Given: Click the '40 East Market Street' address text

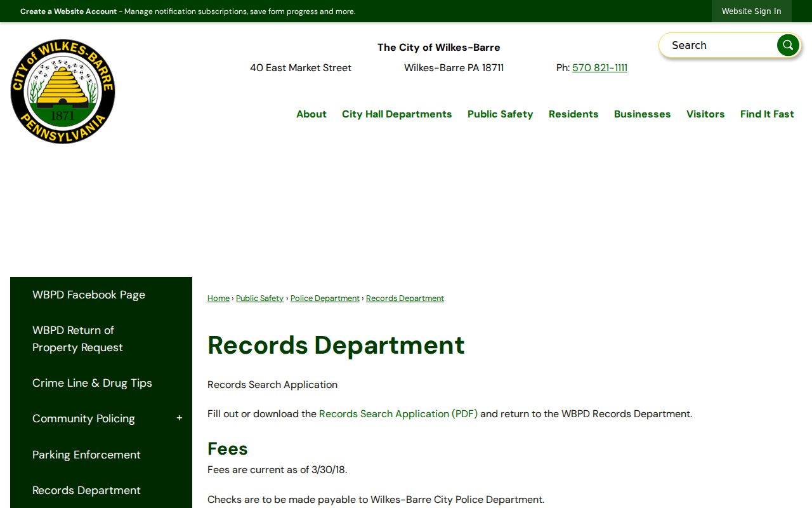Looking at the screenshot, I should pyautogui.click(x=301, y=68).
